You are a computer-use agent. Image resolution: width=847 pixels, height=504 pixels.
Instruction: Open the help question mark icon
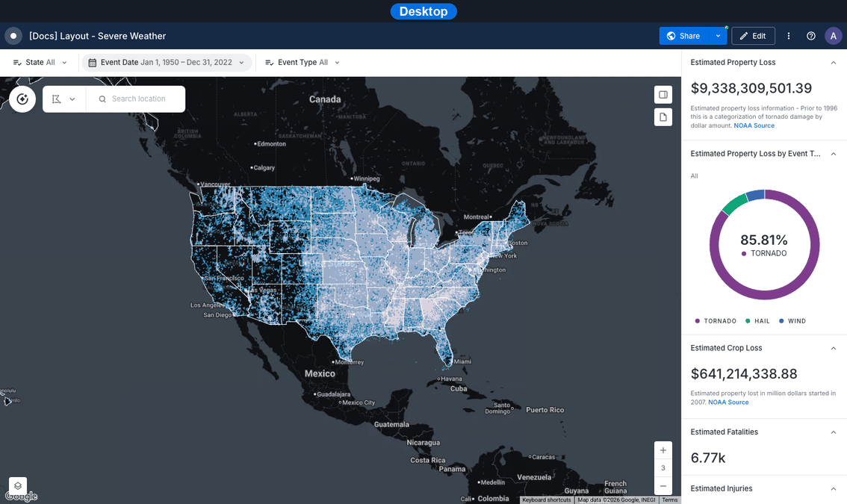click(811, 36)
